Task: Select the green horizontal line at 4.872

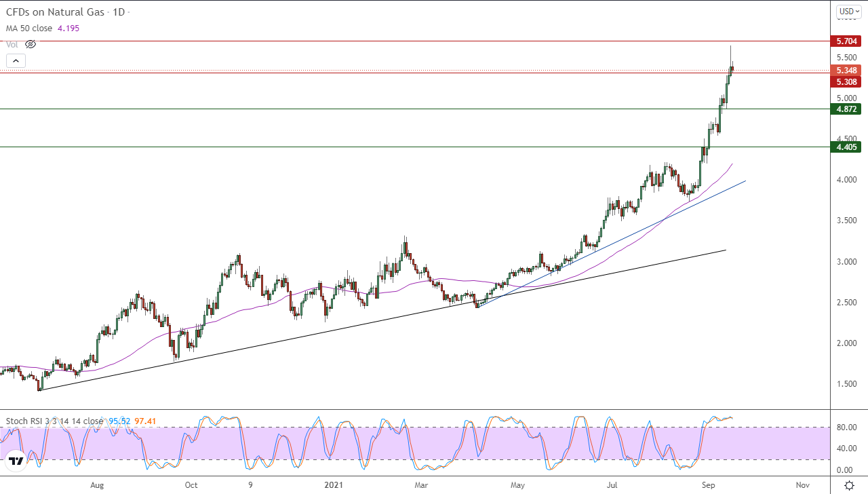Action: [415, 109]
